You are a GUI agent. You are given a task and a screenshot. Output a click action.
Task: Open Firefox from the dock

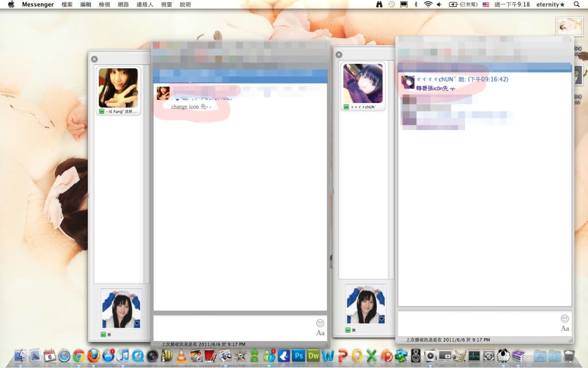[x=94, y=356]
